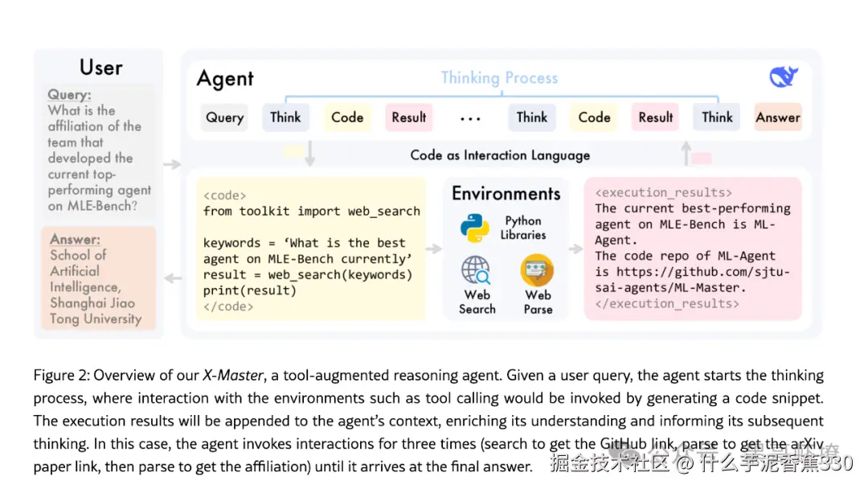This screenshot has height=489, width=868.
Task: Select the orange Answer box in Agent row
Action: click(x=778, y=117)
